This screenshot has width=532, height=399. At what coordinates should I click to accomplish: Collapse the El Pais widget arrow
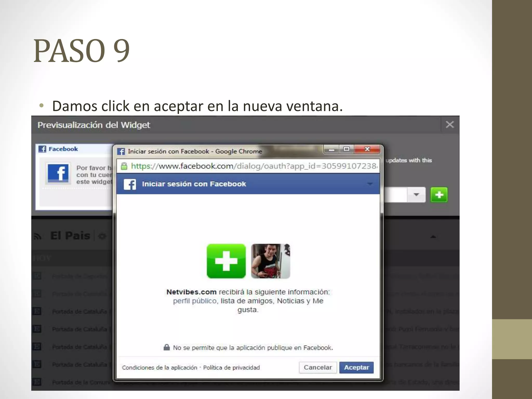click(x=433, y=237)
